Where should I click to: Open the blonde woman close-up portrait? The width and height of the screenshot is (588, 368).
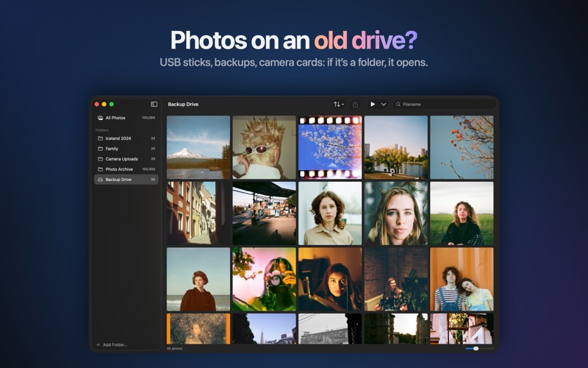point(396,213)
